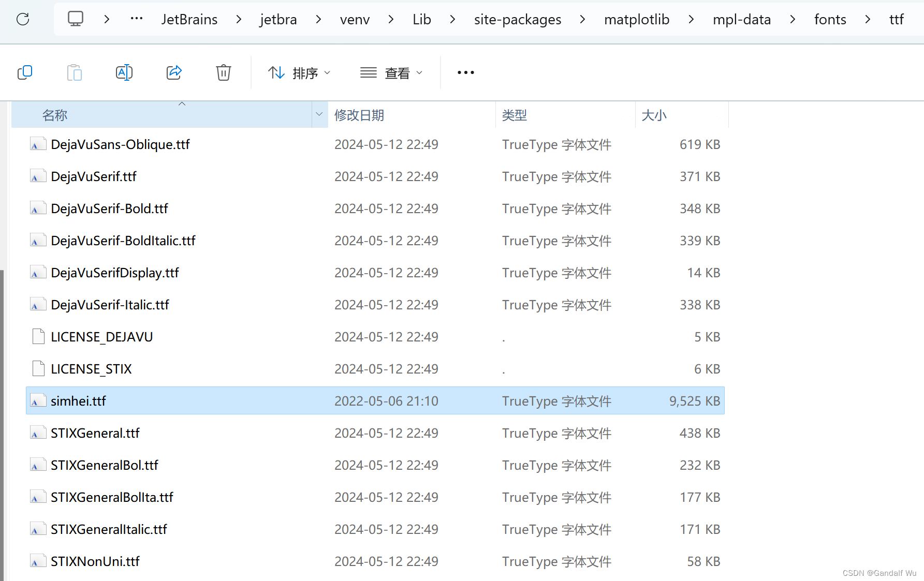Sort by the 大小 column header
The width and height of the screenshot is (924, 581).
coord(654,114)
